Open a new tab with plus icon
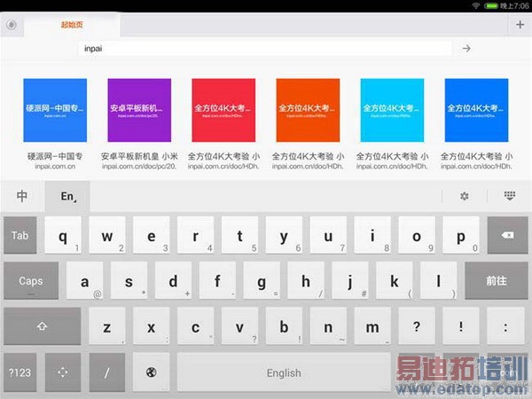 point(520,25)
